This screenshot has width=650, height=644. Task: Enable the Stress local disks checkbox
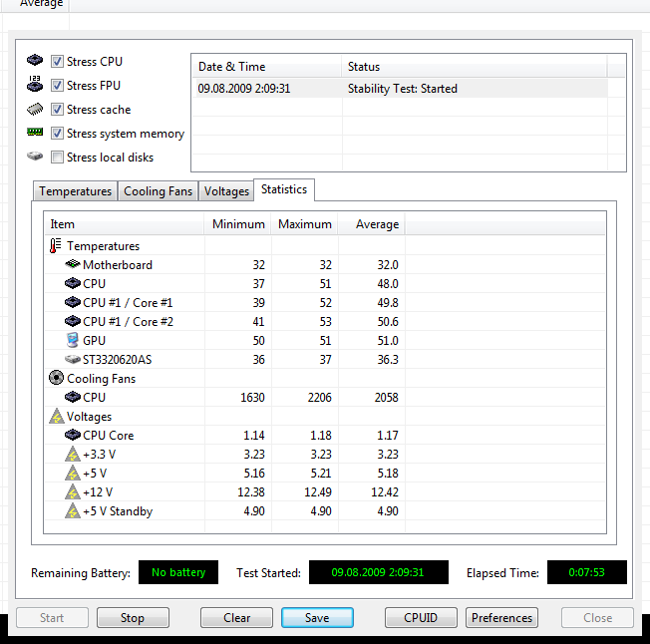click(x=58, y=158)
